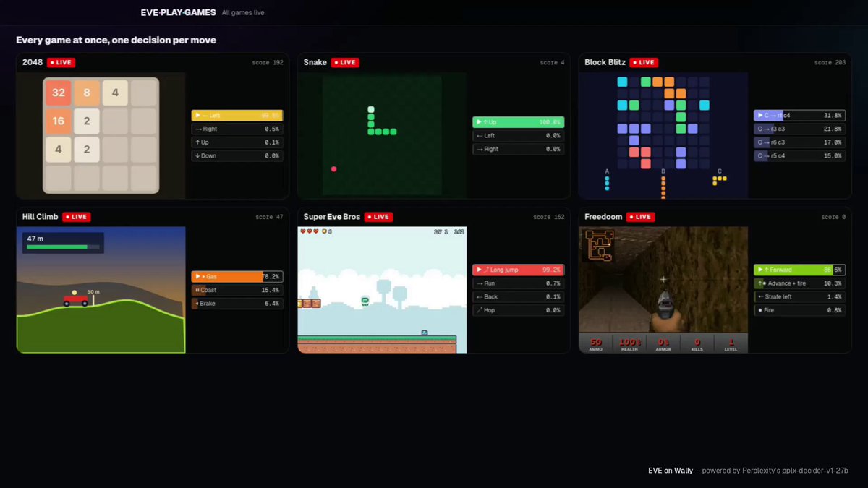Click the 32 tile in 2048
Viewport: 868px width, 488px height.
click(x=59, y=93)
